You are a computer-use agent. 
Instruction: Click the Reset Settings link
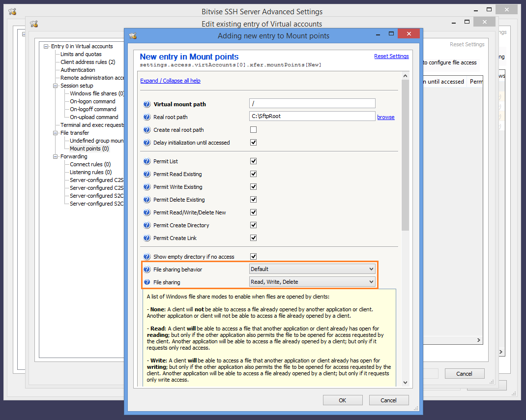coord(391,56)
